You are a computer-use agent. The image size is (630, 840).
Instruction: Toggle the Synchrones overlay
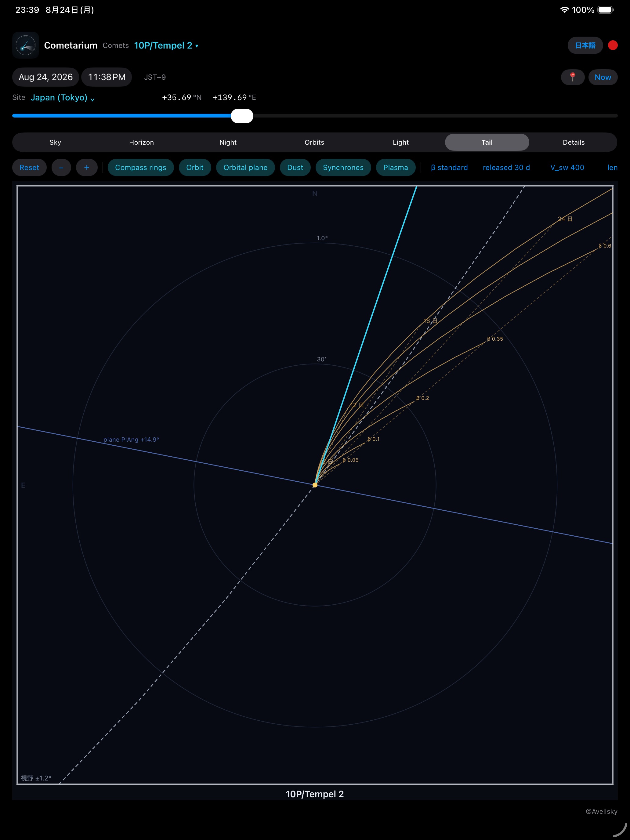click(343, 168)
